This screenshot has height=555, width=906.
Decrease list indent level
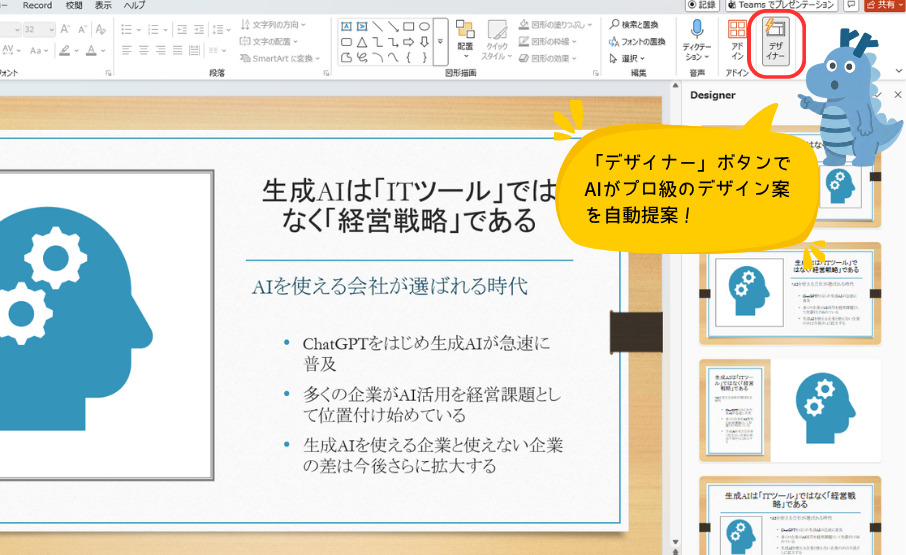181,29
